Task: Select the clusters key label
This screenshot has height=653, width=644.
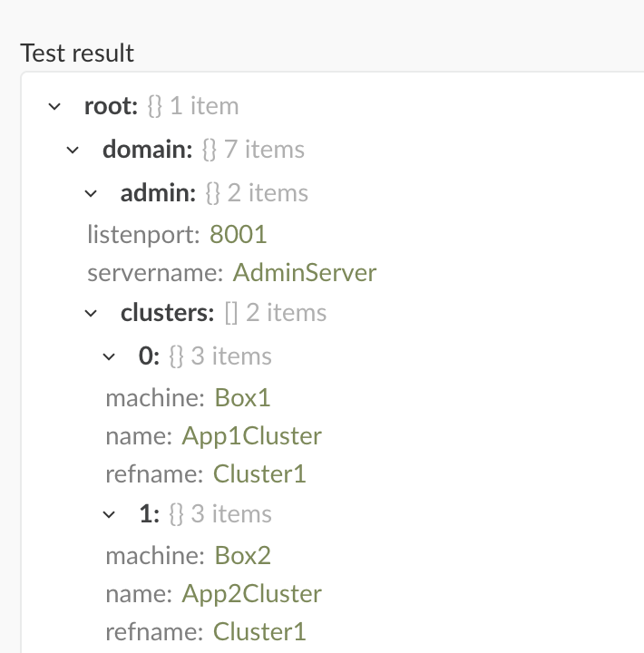Action: click(x=168, y=312)
